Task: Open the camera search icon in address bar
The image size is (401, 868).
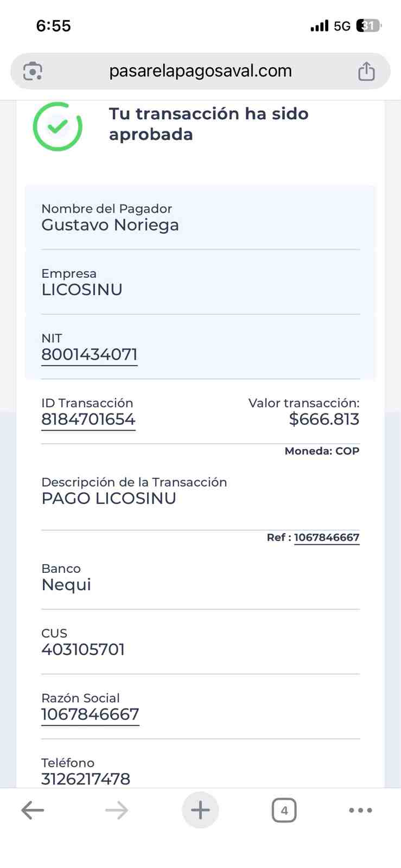Action: pos(33,71)
